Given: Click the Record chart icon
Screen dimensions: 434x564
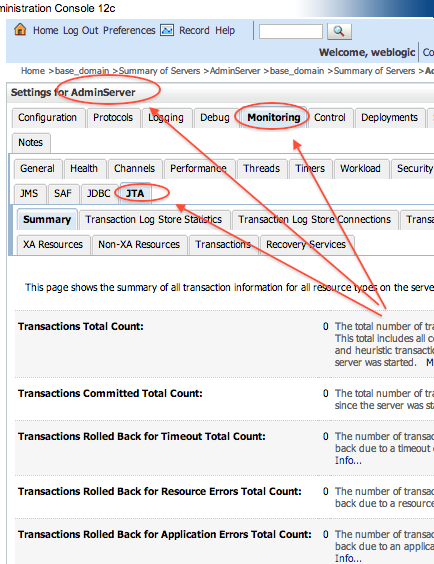Looking at the screenshot, I should [x=167, y=30].
